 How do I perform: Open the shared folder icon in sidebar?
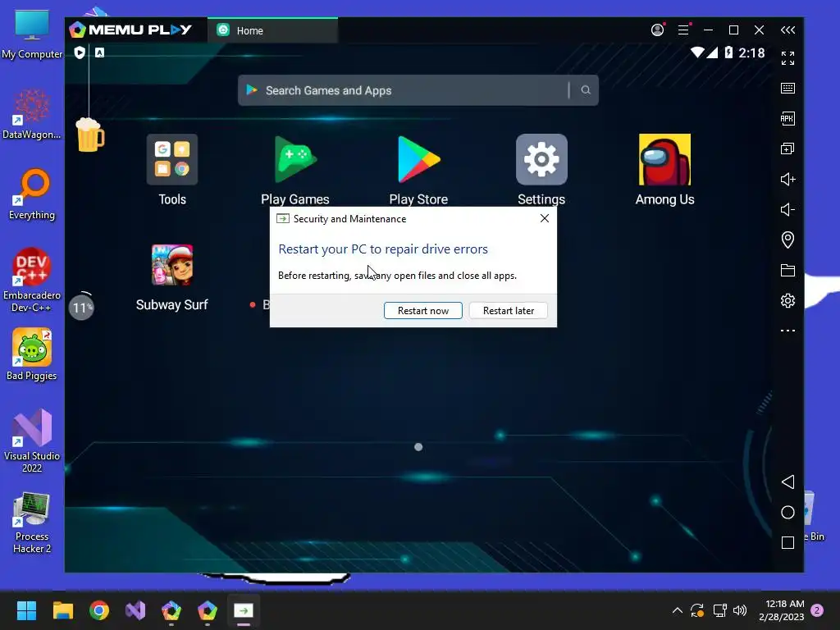[787, 270]
